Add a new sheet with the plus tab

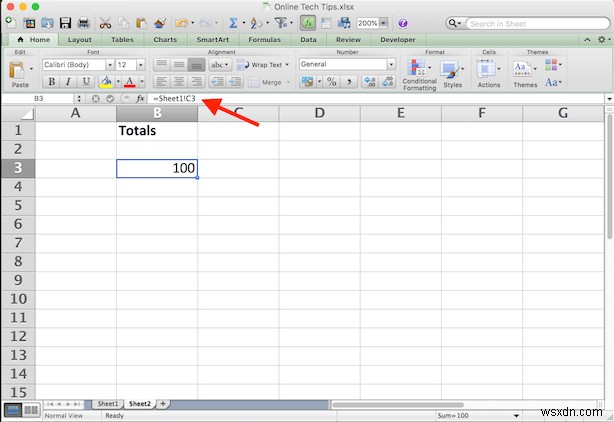coord(163,404)
